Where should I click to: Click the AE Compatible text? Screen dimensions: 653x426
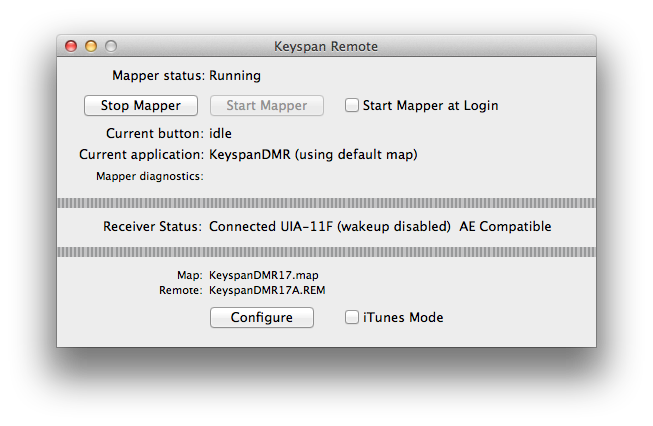tap(505, 227)
